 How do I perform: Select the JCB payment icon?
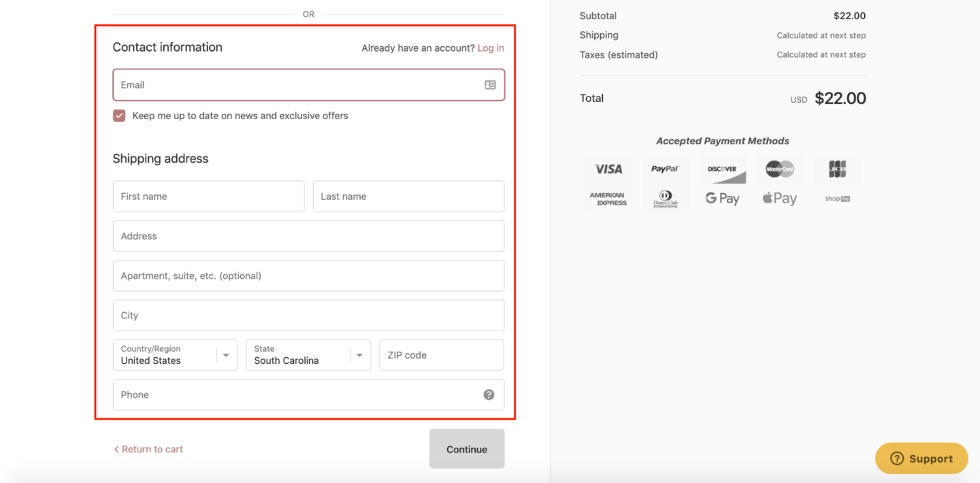click(837, 169)
